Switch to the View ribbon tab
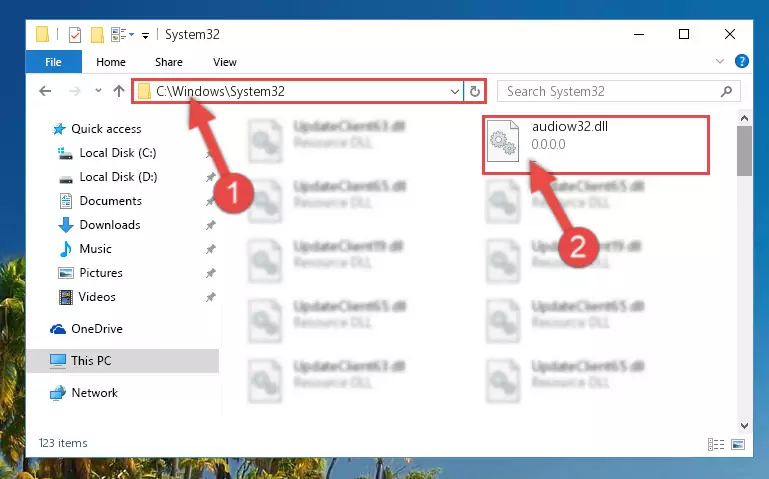 pyautogui.click(x=225, y=62)
